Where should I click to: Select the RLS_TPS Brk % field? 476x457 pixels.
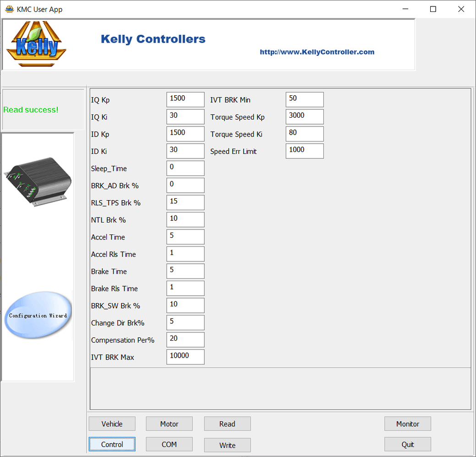click(186, 202)
